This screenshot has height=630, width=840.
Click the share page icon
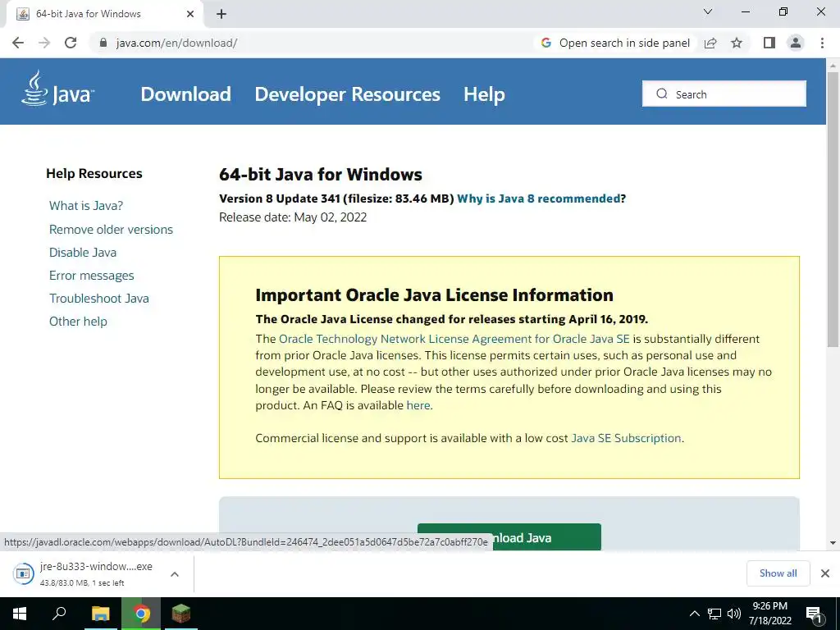[x=710, y=43]
